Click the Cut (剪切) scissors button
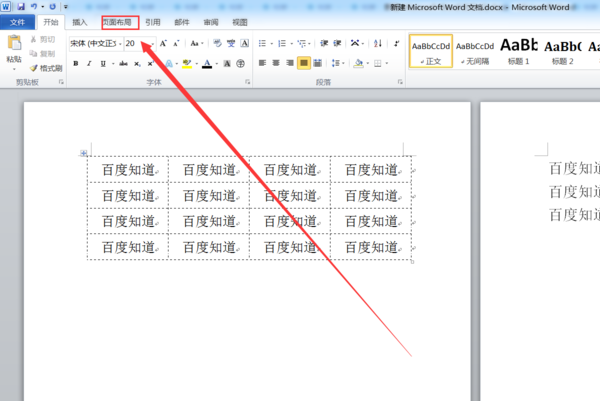This screenshot has height=401, width=600. pos(42,39)
